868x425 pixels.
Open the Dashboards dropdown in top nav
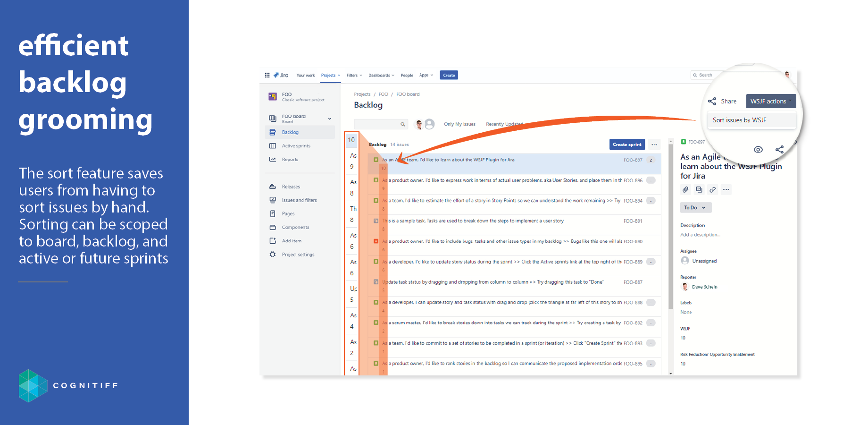(381, 76)
